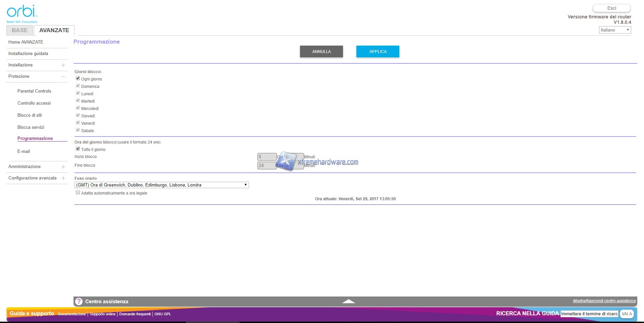The image size is (644, 323).
Task: Switch to the BASE tab
Action: [19, 30]
